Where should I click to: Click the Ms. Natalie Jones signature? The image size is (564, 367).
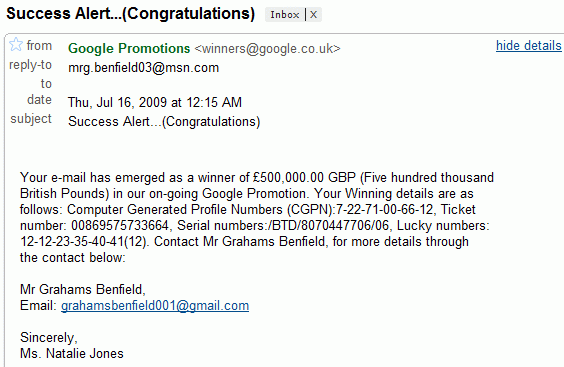[72, 353]
